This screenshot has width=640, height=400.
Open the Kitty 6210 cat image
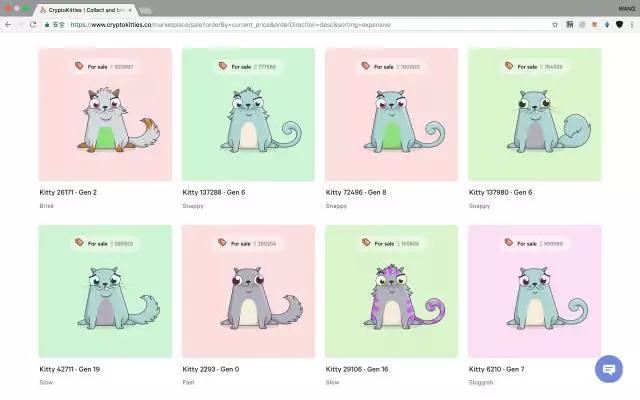click(x=535, y=291)
